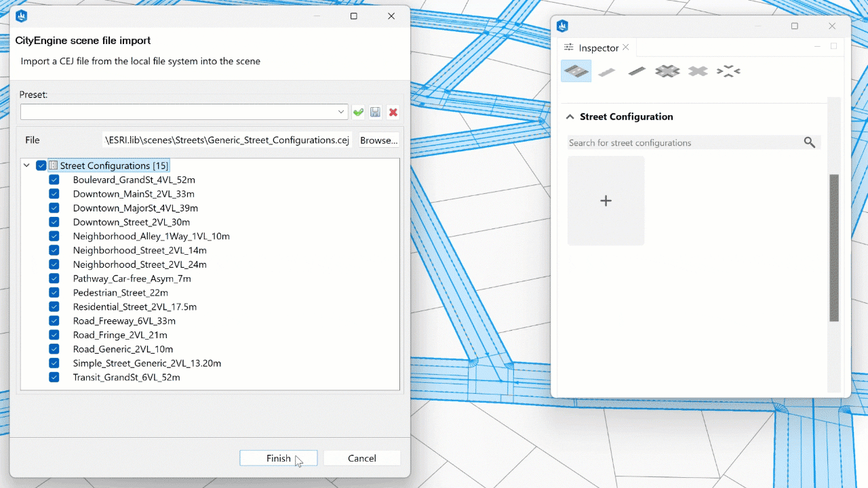Select the Transit_GrandSt_6VL_52m label
Screen dimensions: 868x488
(x=127, y=378)
